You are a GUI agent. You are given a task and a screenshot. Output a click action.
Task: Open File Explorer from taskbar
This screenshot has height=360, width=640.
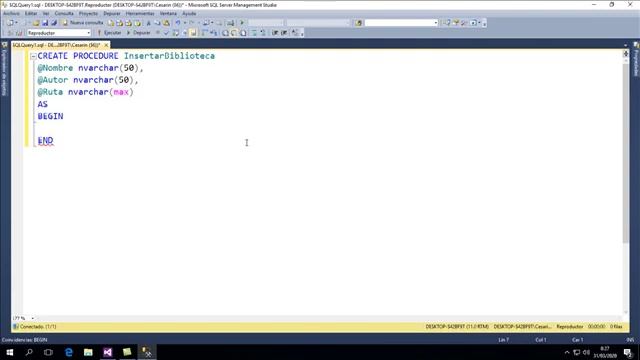pyautogui.click(x=88, y=352)
